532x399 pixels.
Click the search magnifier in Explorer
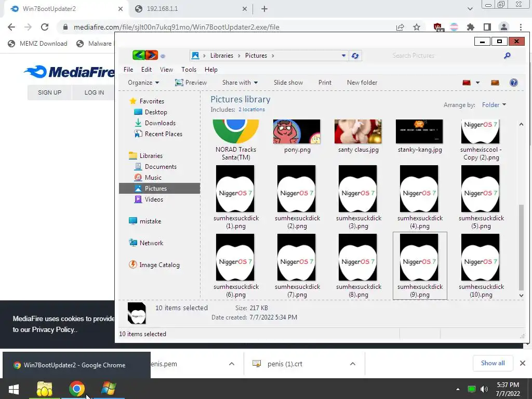507,56
